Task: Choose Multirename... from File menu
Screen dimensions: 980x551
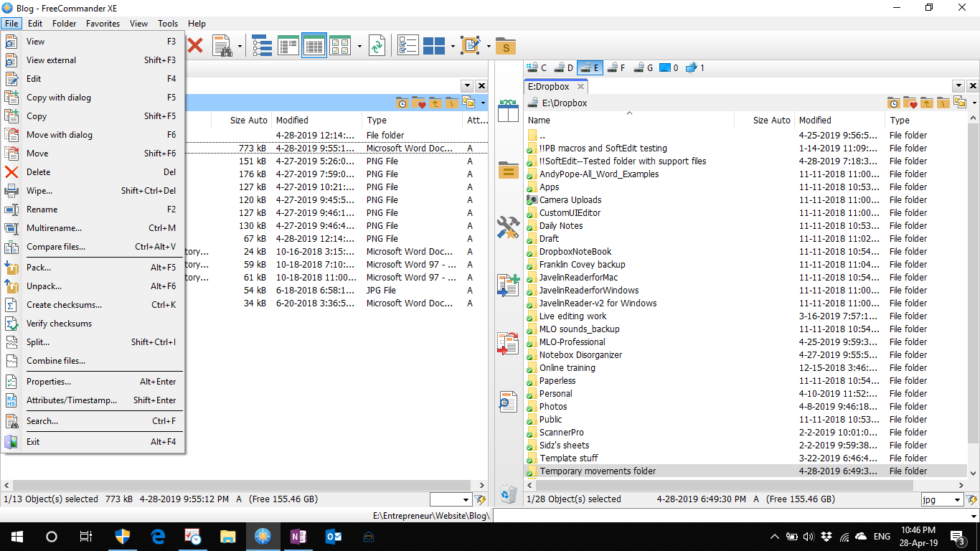Action: [93, 228]
